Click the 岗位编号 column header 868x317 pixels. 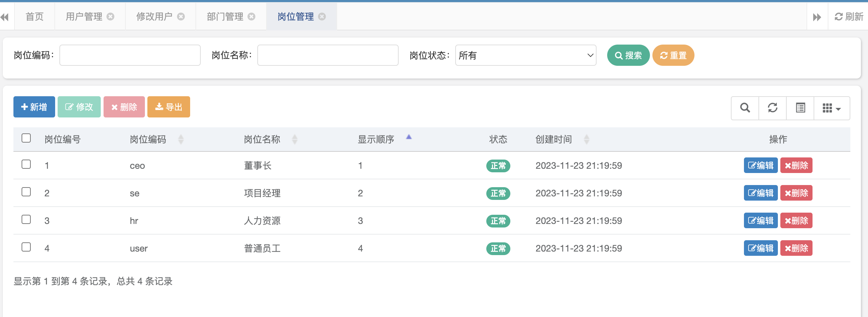pos(63,139)
